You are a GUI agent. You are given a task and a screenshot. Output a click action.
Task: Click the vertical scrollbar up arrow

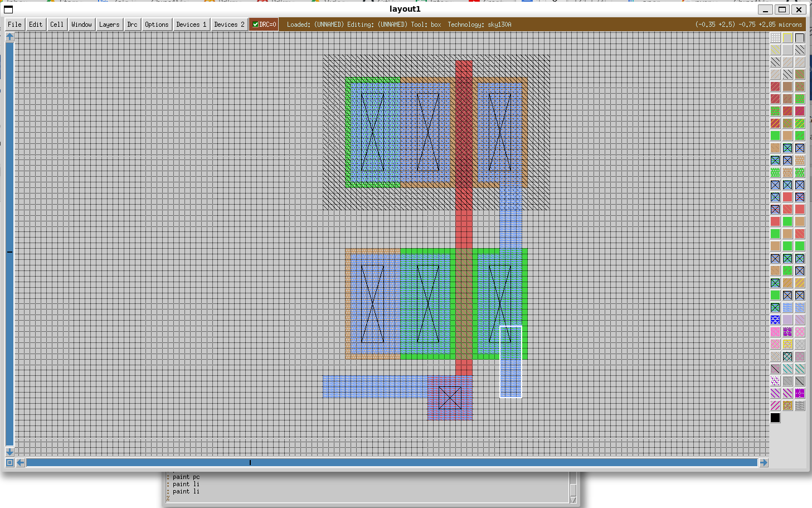coord(9,37)
